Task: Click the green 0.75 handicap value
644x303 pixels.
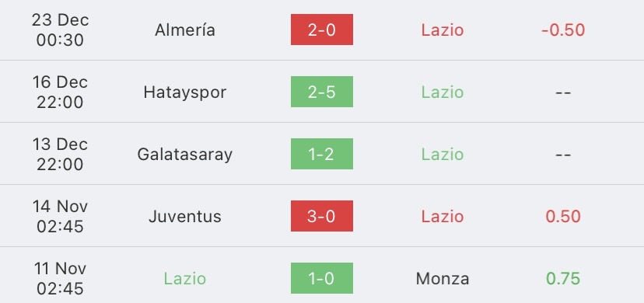Action: 563,279
